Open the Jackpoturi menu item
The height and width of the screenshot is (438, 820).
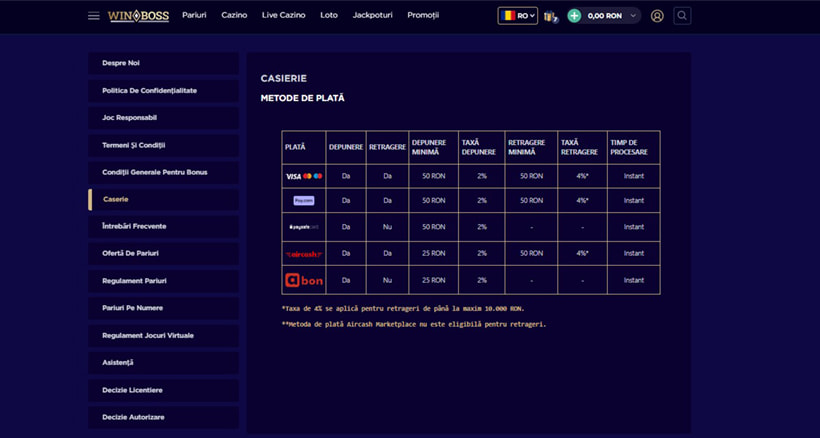[372, 15]
